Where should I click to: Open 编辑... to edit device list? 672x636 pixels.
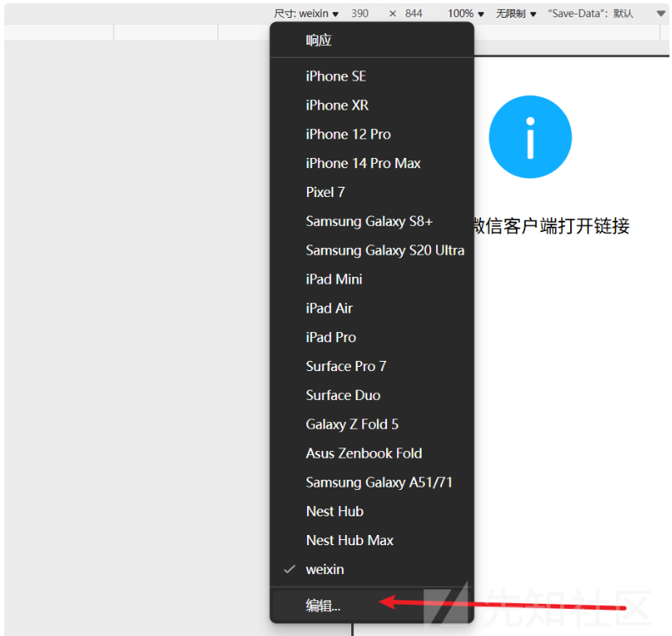click(x=372, y=605)
